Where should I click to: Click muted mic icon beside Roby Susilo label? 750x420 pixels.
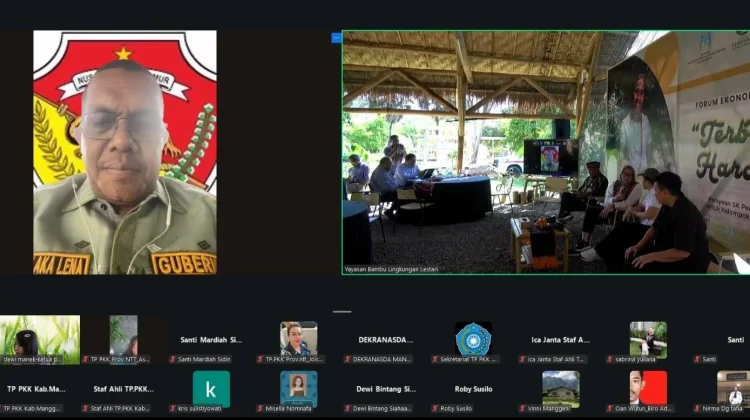[435, 409]
